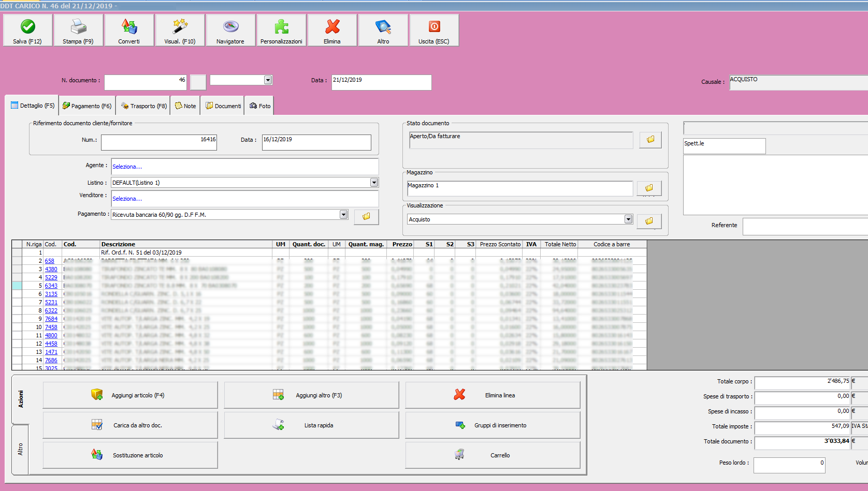Open article code 3135 link
The height and width of the screenshot is (491, 868).
point(51,294)
